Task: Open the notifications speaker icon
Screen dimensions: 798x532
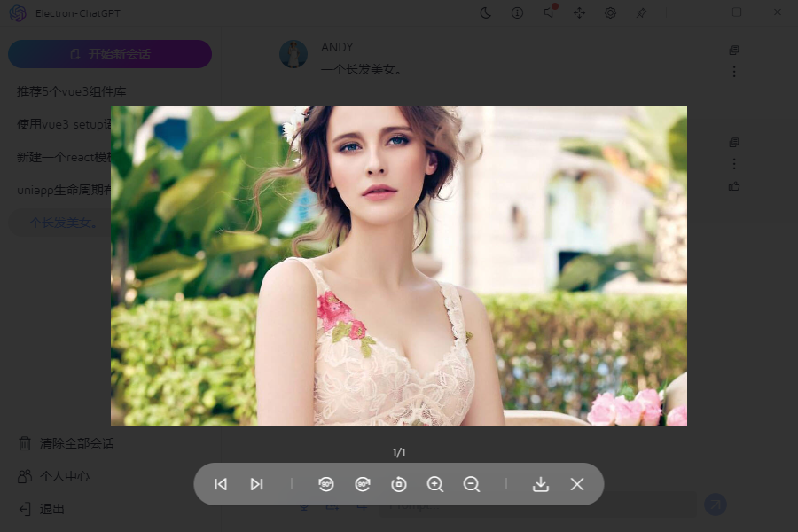Action: pos(549,12)
